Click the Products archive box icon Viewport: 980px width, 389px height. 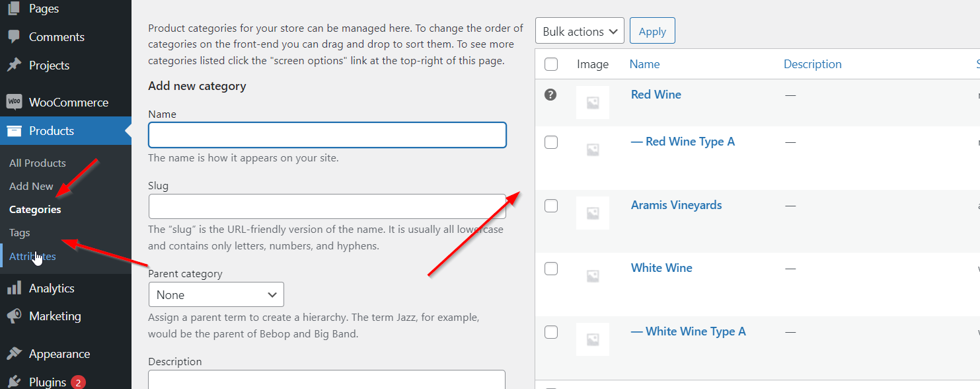(14, 131)
